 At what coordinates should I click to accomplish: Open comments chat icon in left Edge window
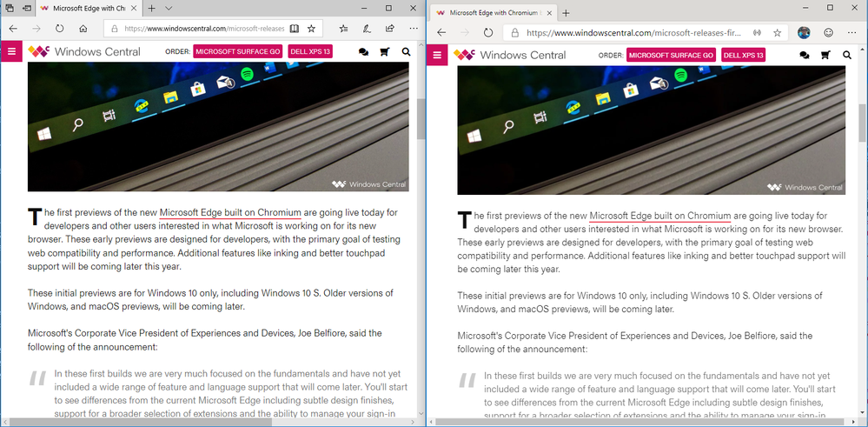[x=364, y=52]
